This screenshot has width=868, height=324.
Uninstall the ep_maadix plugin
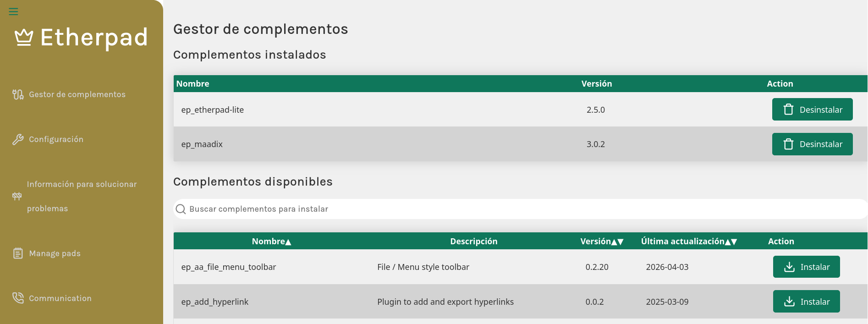pyautogui.click(x=812, y=144)
